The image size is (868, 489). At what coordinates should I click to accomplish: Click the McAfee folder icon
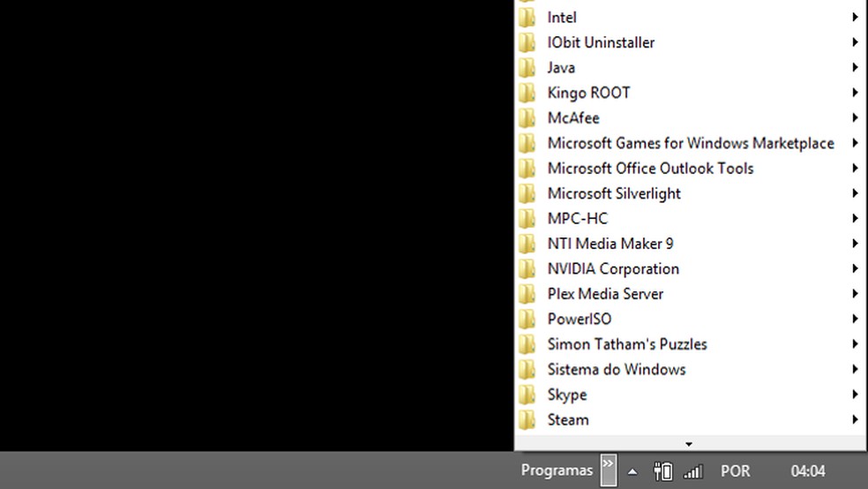pyautogui.click(x=527, y=118)
